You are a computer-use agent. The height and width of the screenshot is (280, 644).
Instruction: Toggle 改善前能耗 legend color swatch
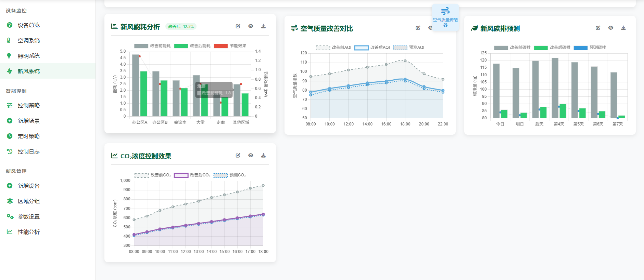[141, 46]
